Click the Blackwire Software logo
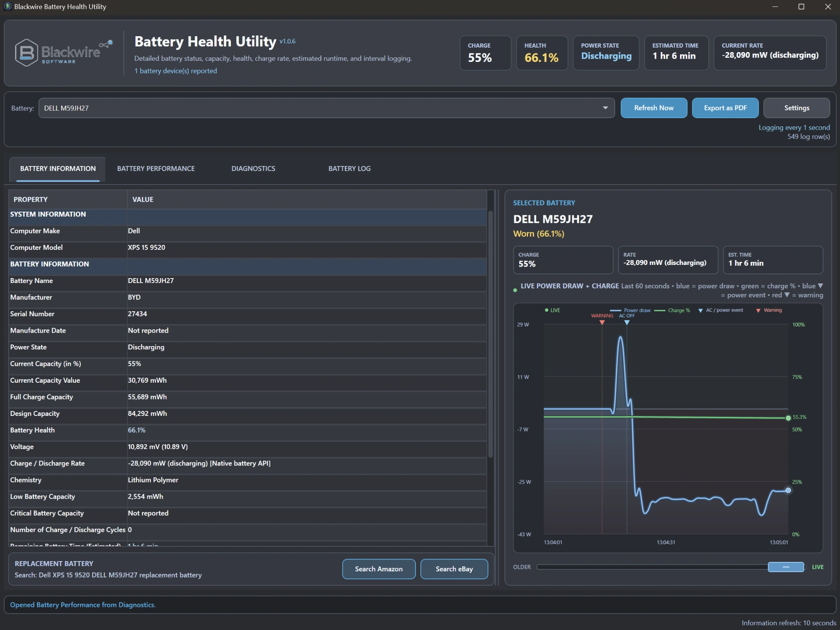 64,52
